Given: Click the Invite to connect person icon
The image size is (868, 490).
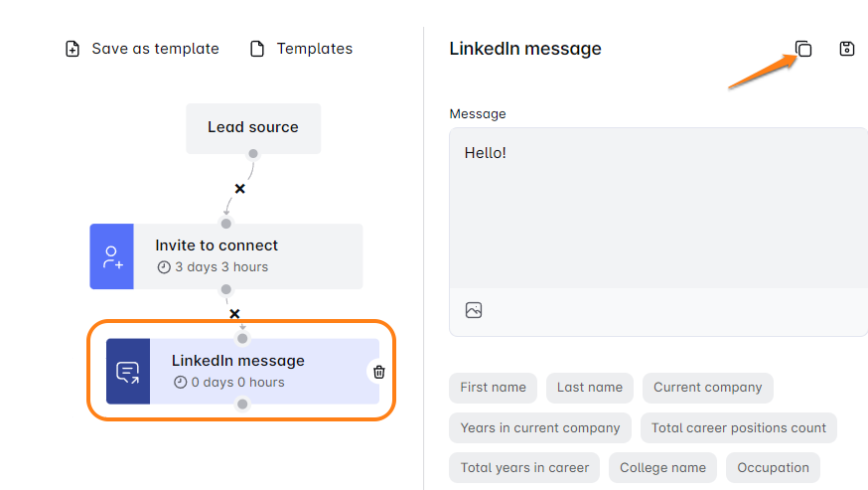Looking at the screenshot, I should point(112,256).
